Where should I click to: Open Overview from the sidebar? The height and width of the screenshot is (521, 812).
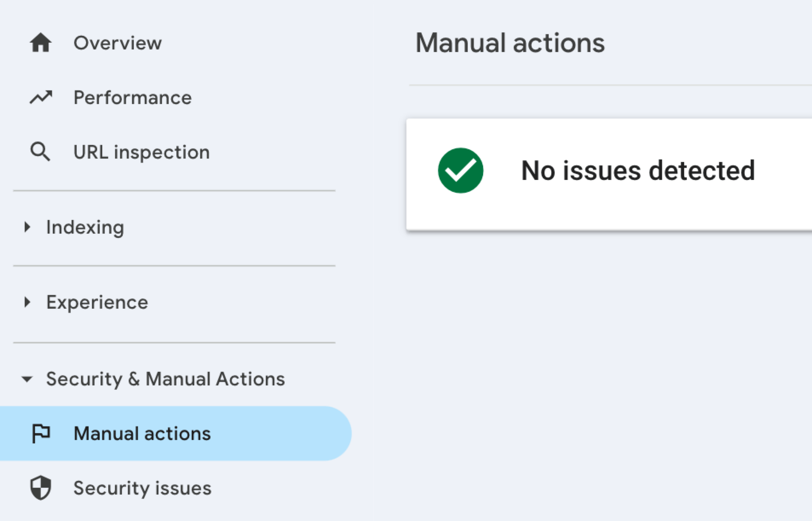118,42
